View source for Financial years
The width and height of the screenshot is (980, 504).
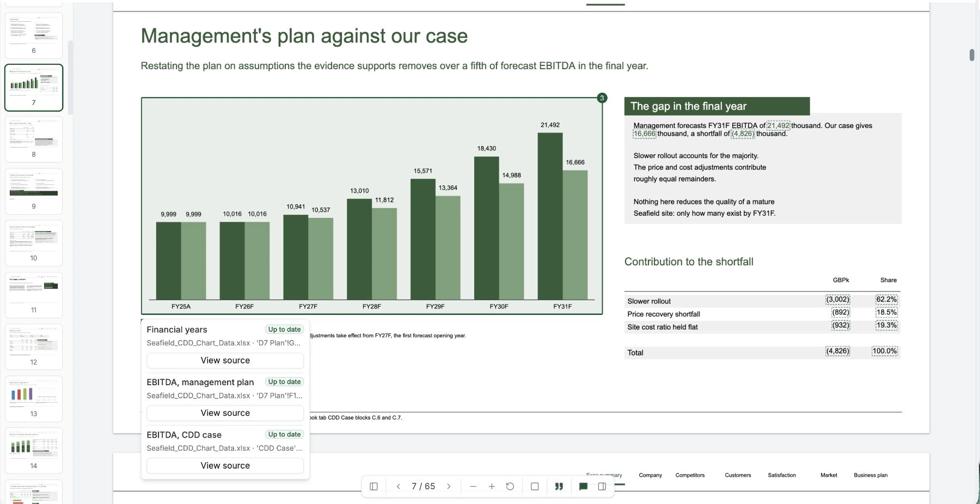225,360
